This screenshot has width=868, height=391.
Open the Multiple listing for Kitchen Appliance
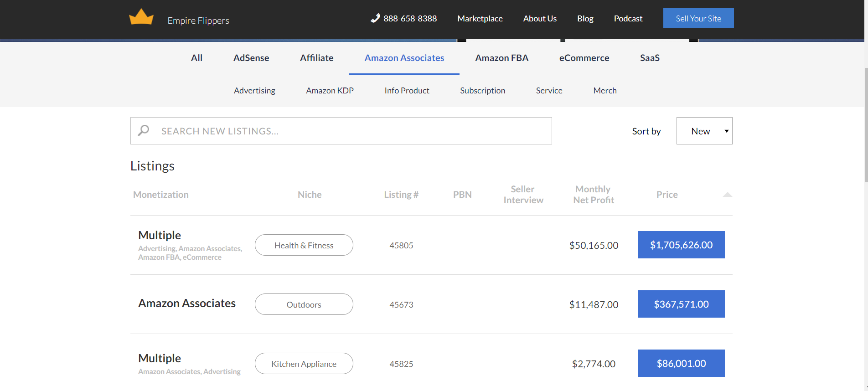(x=160, y=358)
